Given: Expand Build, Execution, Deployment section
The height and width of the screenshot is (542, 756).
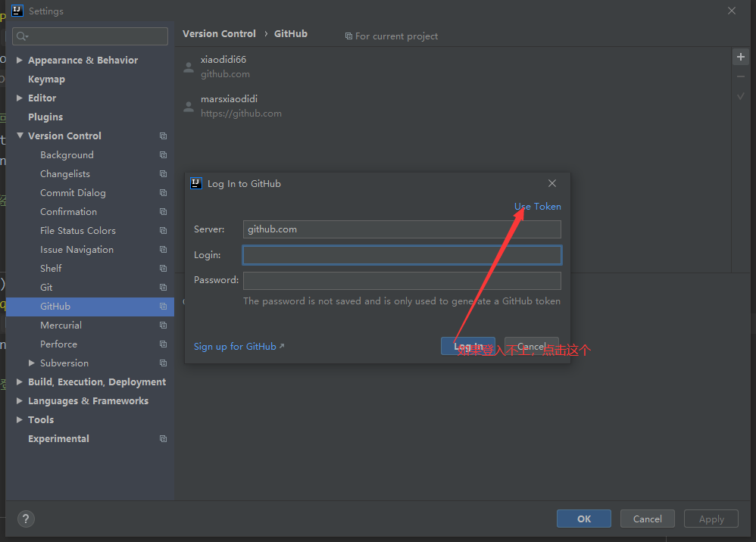Looking at the screenshot, I should [x=20, y=382].
